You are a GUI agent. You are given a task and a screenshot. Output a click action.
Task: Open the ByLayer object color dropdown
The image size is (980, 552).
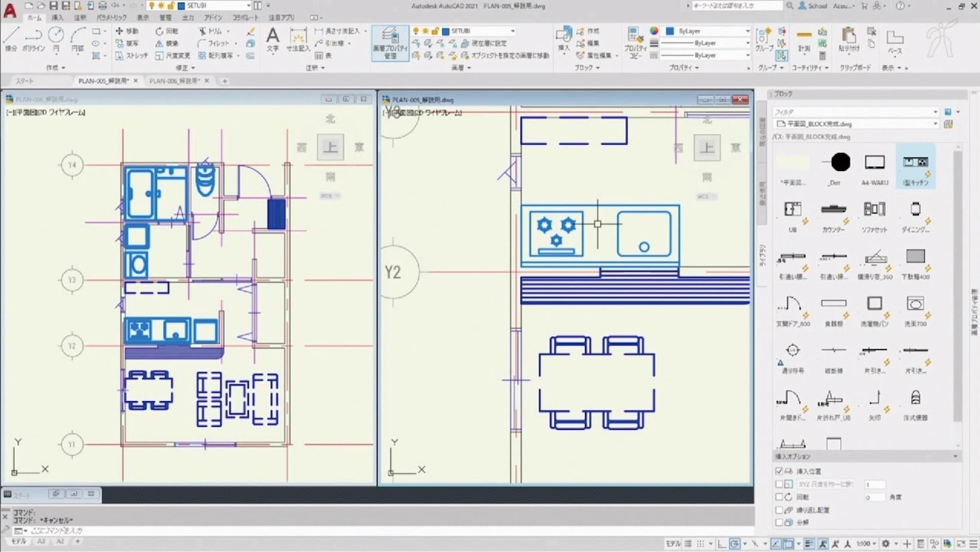point(707,31)
